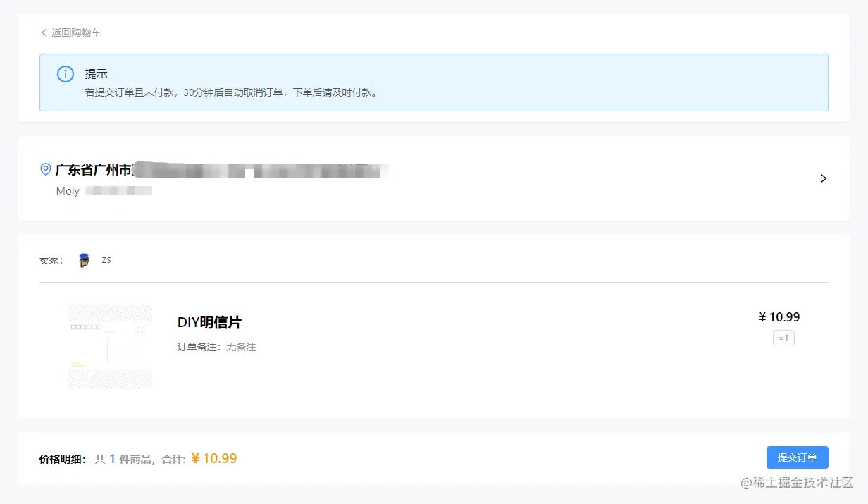Open the DIY明信片 product thumbnail

click(x=110, y=346)
